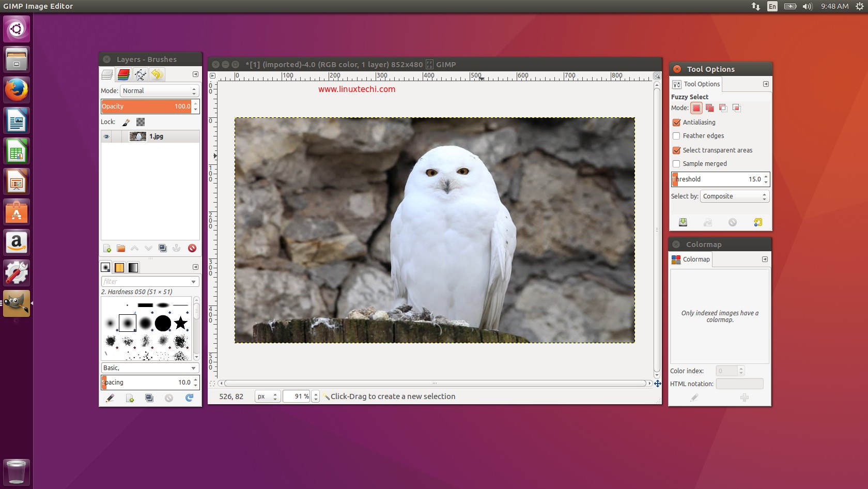
Task: Open the Channels tab
Action: coord(123,74)
